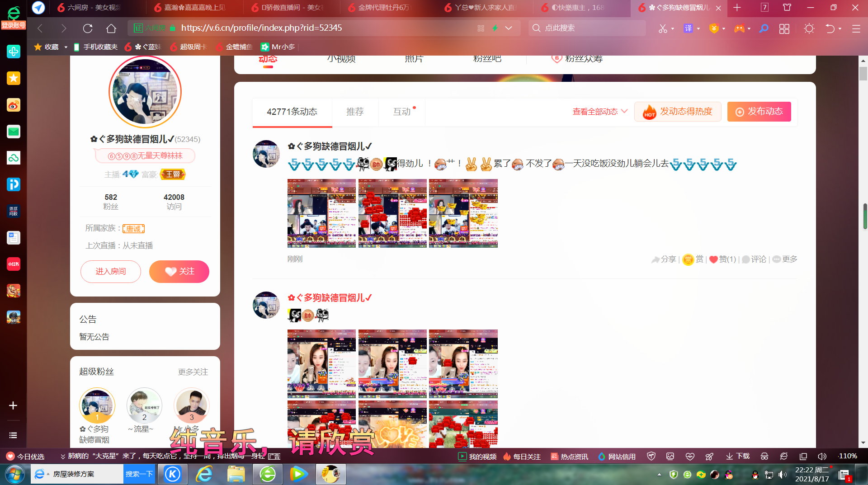The height and width of the screenshot is (485, 868).
Task: Open 评论 on the first post
Action: (754, 259)
